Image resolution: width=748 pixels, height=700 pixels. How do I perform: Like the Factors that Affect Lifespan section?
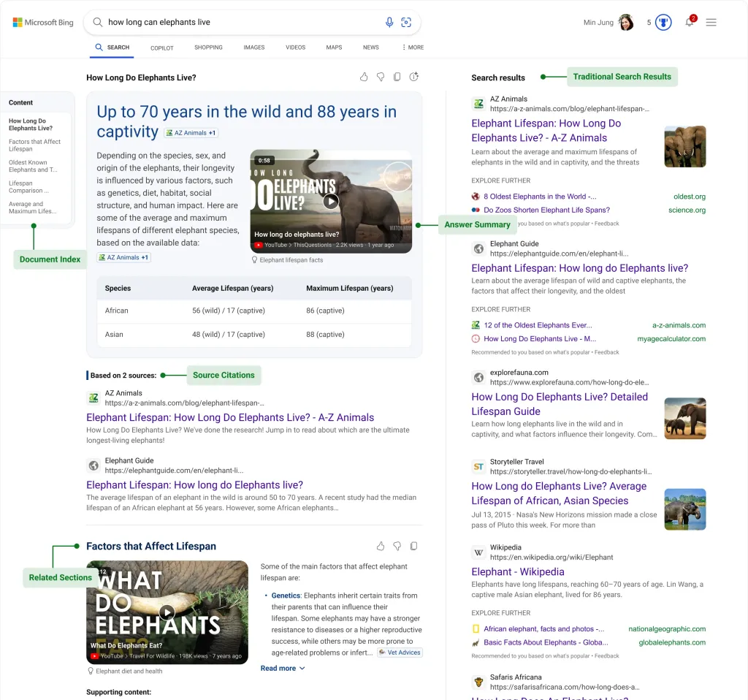tap(380, 546)
